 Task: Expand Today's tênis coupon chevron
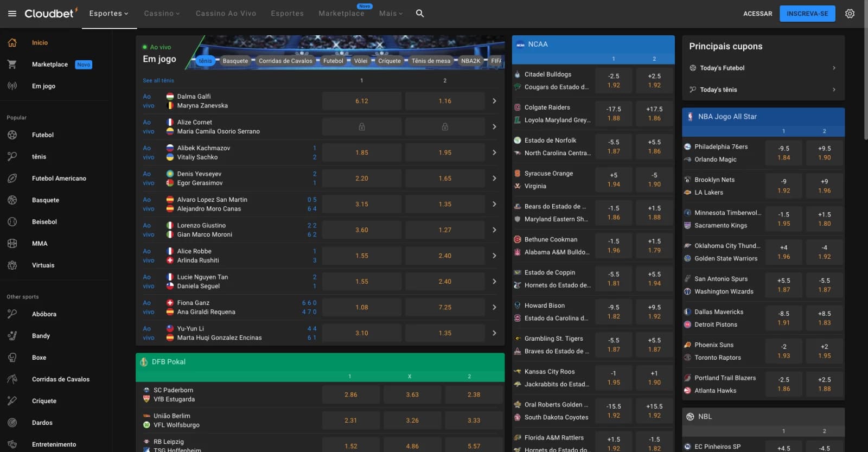click(x=834, y=90)
